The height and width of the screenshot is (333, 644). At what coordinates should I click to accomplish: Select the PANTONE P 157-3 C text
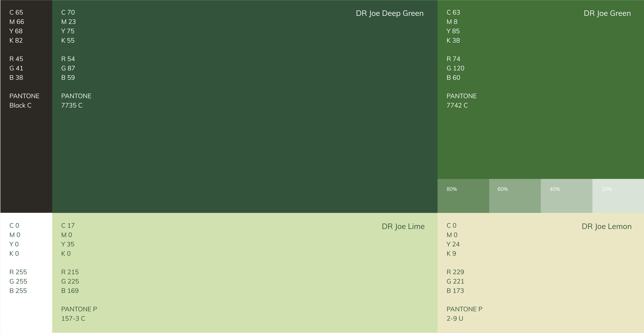(79, 314)
